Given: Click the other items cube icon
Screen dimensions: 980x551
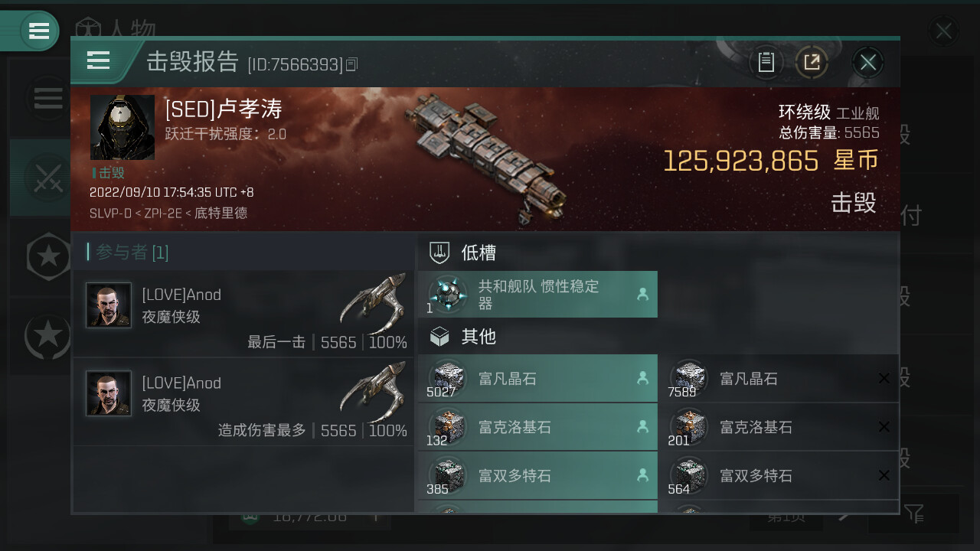Looking at the screenshot, I should [x=439, y=336].
